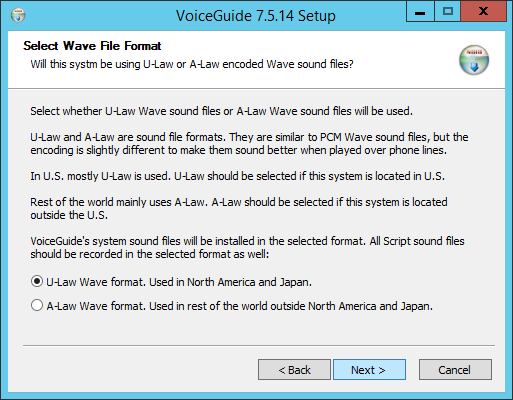Cancel the VoiceGuide setup
The image size is (513, 400).
coord(455,370)
